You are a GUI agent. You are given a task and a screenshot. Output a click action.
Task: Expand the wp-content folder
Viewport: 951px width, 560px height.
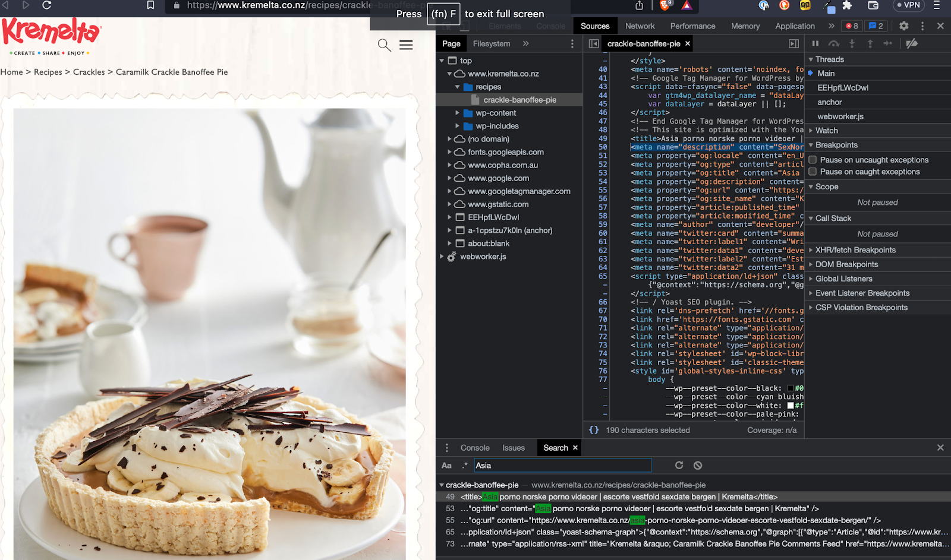pyautogui.click(x=456, y=113)
